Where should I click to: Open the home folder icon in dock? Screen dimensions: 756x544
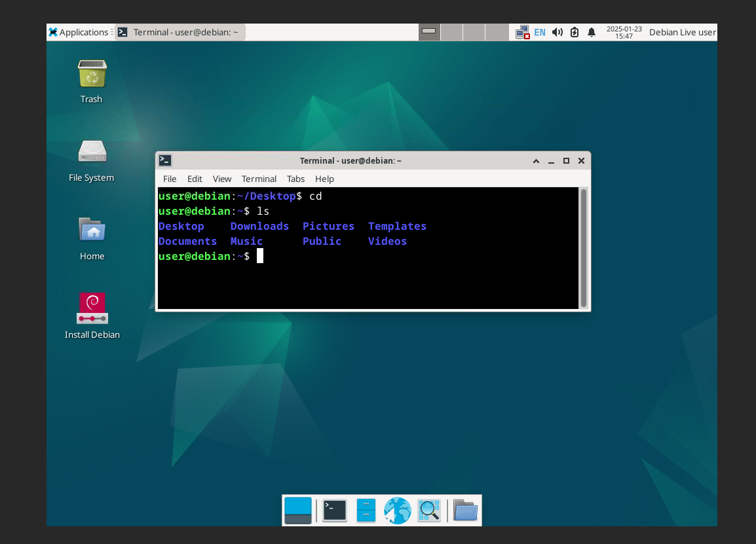(x=465, y=510)
